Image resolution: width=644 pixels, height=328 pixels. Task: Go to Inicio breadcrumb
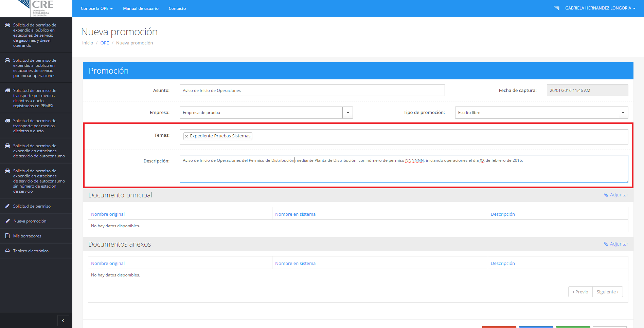(88, 43)
